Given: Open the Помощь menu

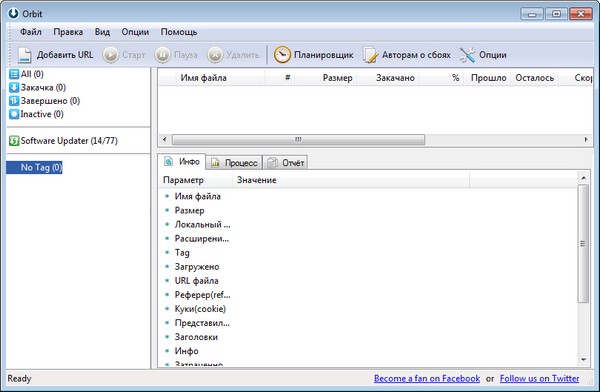Looking at the screenshot, I should point(179,32).
